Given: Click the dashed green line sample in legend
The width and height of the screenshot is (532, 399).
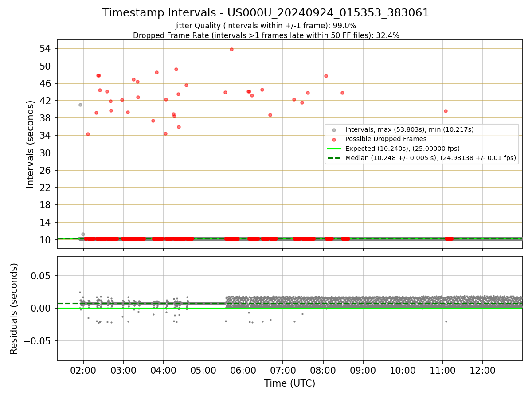Looking at the screenshot, I should coord(334,158).
